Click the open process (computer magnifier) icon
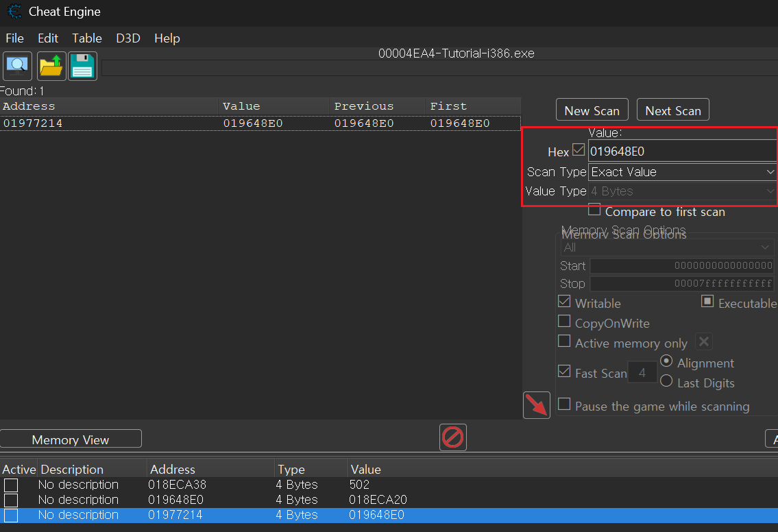778x532 pixels. click(x=17, y=66)
